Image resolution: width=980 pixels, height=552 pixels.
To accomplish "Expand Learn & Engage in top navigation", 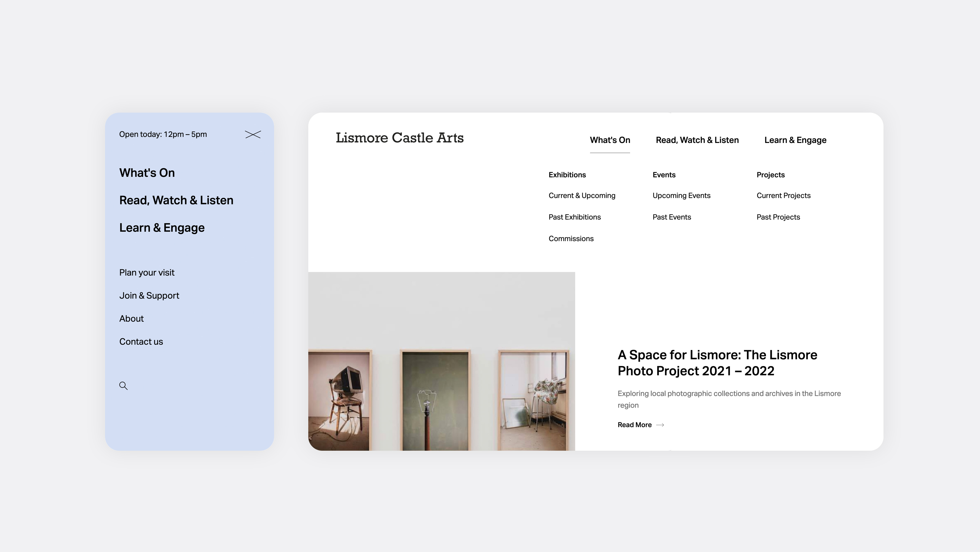I will click(x=795, y=140).
